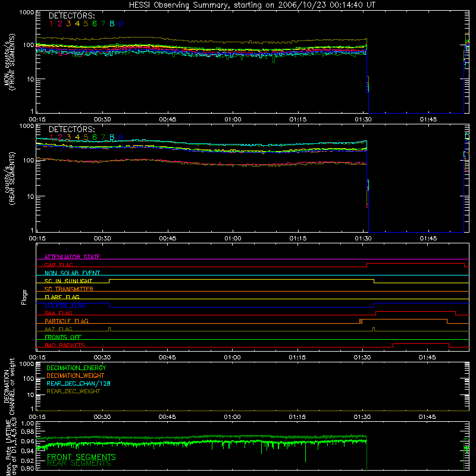Click the REAR SEGMENTS livetime legend label
Viewport: 476px width, 476px height.
[79, 464]
